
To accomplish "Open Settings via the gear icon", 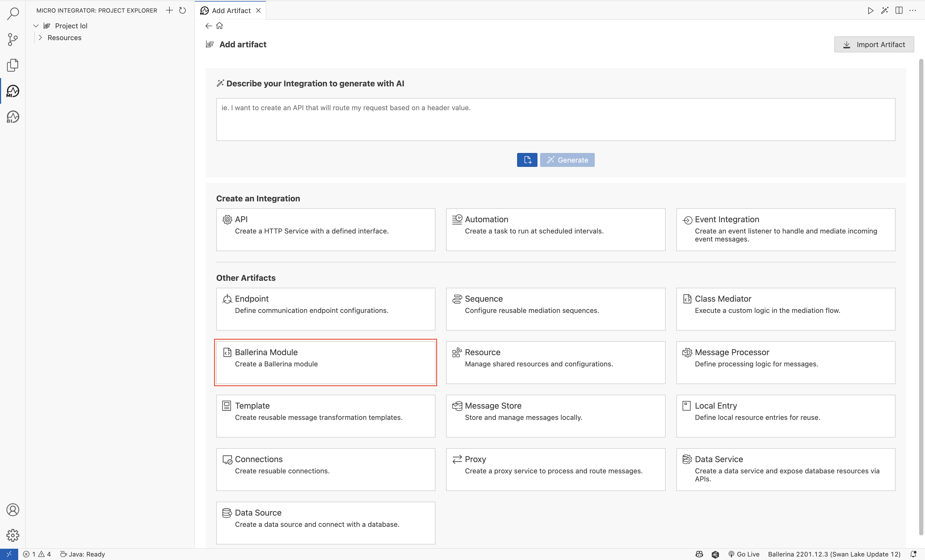I will [12, 535].
